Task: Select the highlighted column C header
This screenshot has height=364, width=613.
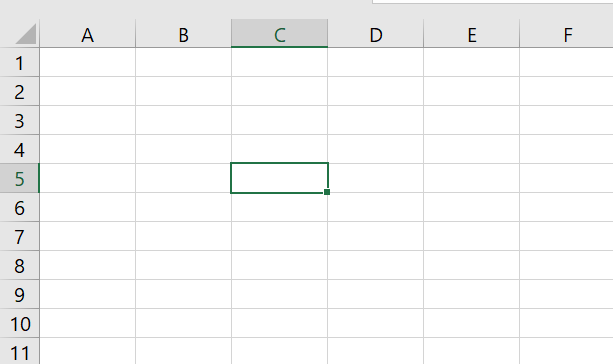Action: coord(280,34)
